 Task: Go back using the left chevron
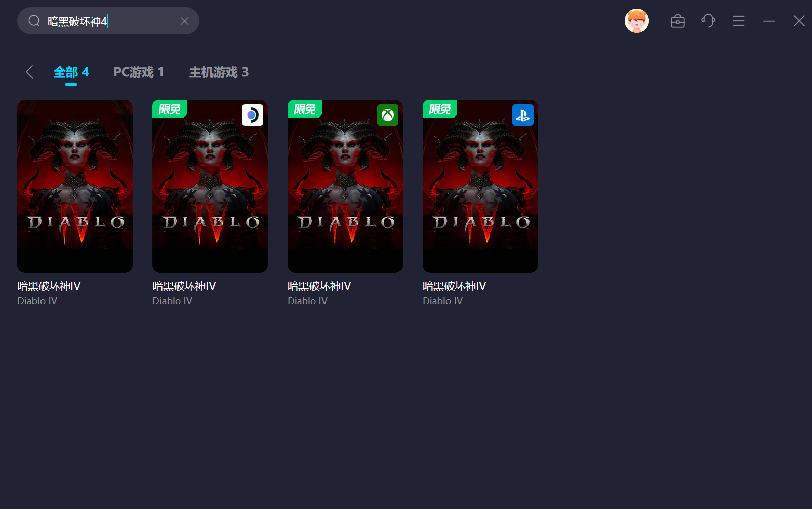click(x=29, y=72)
